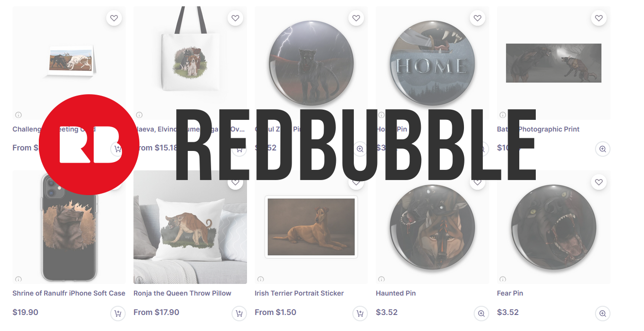Open quick view for Haunted Pin
This screenshot has width=644, height=331.
point(481,314)
